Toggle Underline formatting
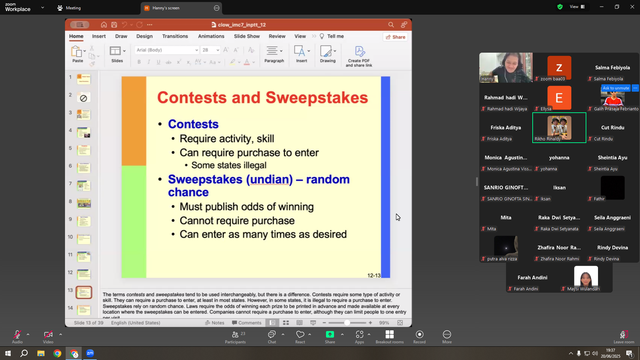 158,62
